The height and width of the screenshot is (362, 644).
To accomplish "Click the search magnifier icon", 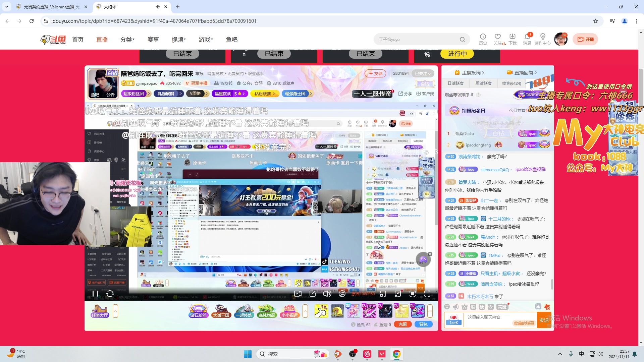I will point(462,40).
